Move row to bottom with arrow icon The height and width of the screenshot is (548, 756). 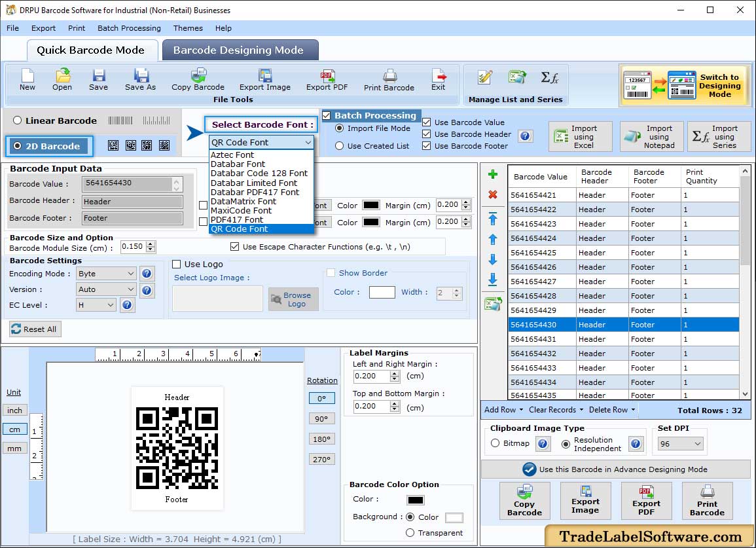493,280
